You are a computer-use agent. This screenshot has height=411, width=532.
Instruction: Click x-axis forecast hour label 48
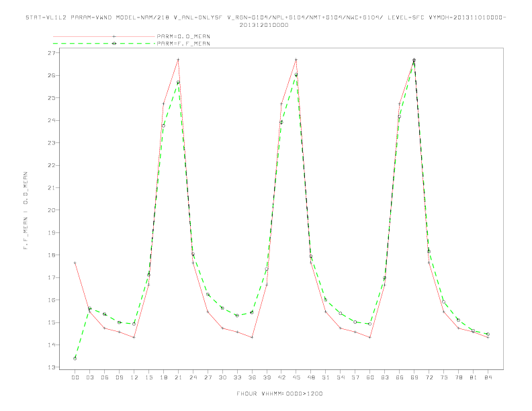311,377
